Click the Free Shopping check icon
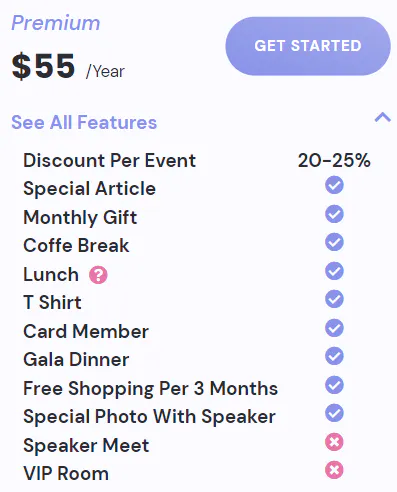397x492 pixels. point(334,385)
